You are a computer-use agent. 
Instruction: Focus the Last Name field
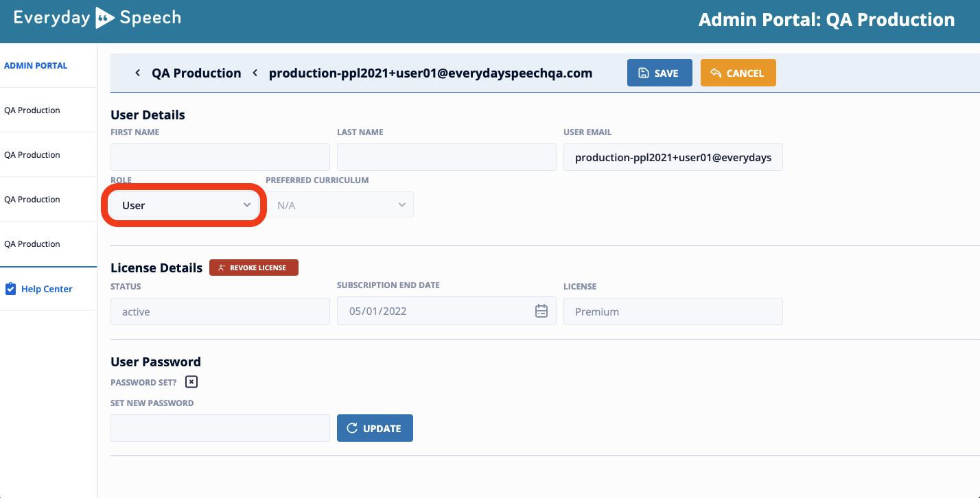(x=447, y=157)
